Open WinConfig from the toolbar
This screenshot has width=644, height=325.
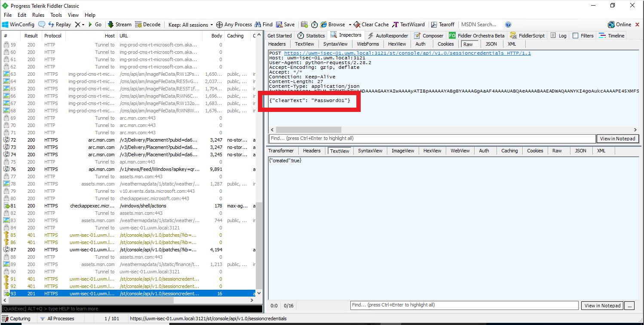(x=18, y=24)
